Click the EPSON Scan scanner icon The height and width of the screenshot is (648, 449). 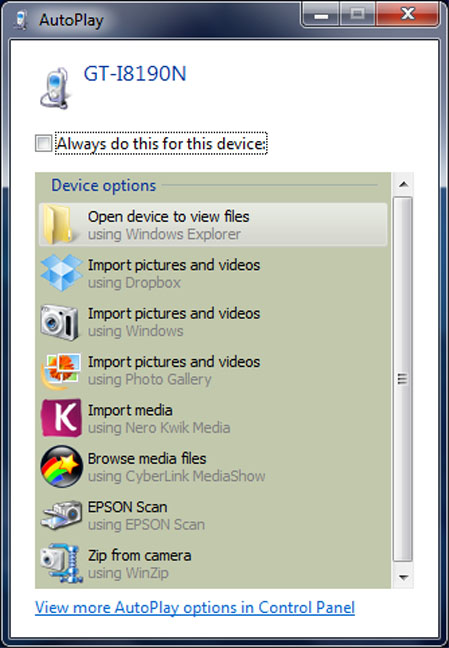coord(61,515)
